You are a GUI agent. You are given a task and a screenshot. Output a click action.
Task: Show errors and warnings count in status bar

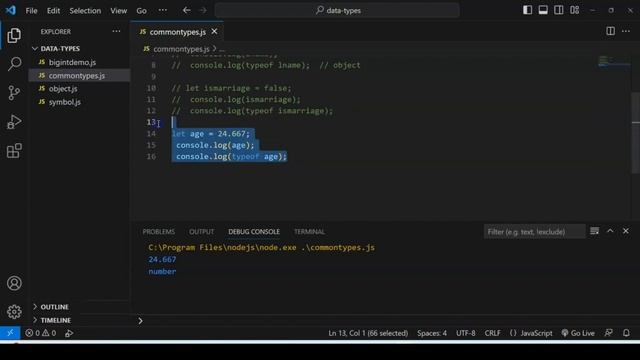(40, 333)
